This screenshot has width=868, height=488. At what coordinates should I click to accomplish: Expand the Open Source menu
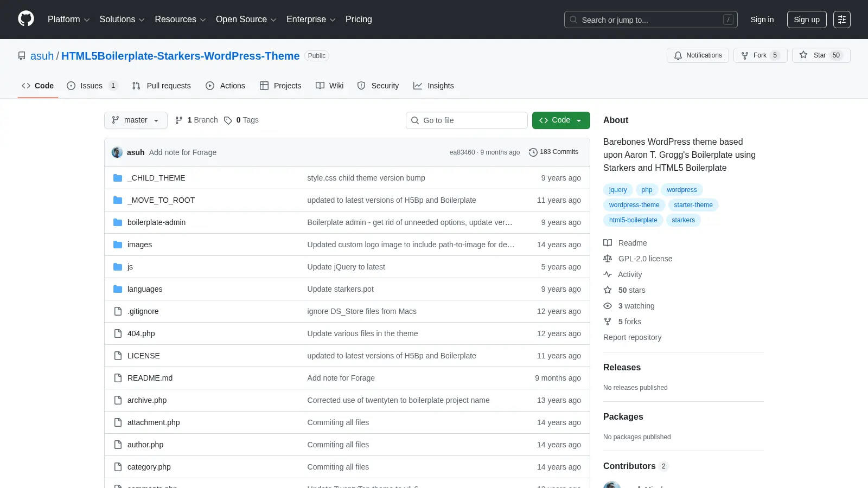[x=246, y=20]
